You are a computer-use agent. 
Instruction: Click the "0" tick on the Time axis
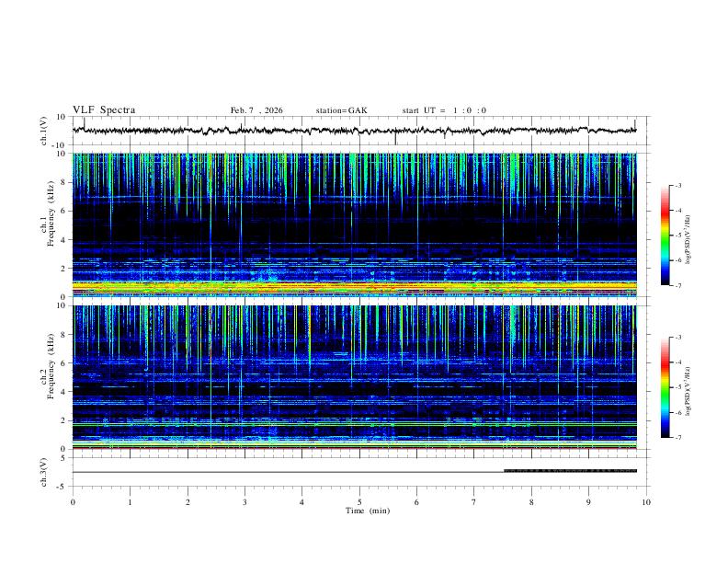click(x=73, y=502)
